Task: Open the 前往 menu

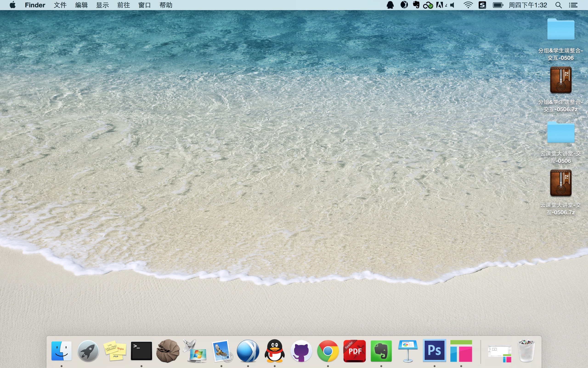Action: click(x=123, y=5)
